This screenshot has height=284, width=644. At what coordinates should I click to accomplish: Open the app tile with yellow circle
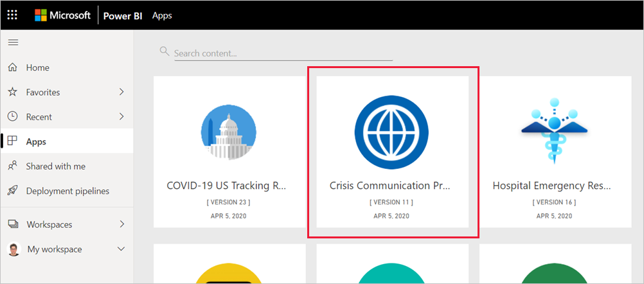click(x=229, y=264)
